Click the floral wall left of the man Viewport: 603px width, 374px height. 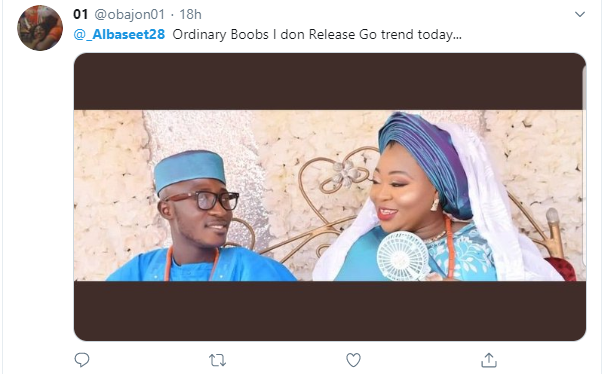(x=112, y=192)
